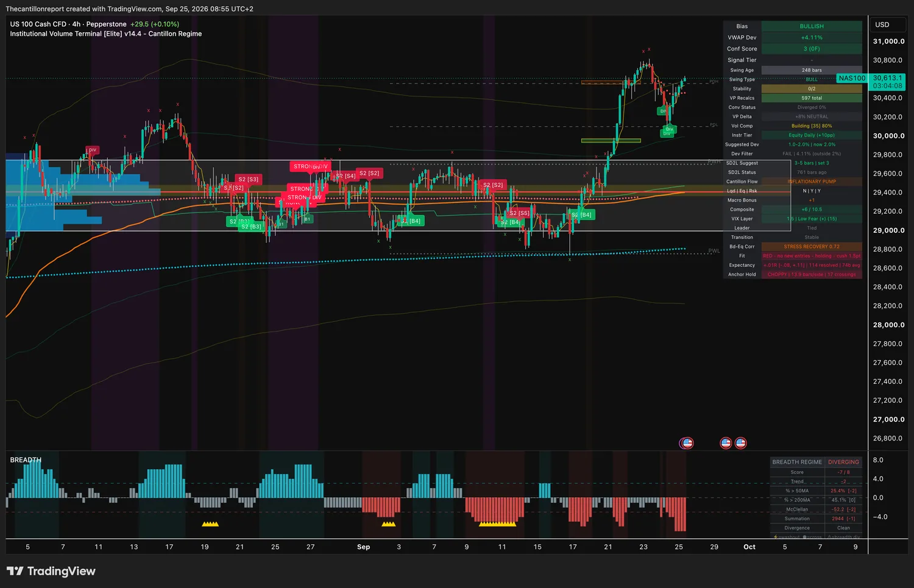Click the Equity Daily (+10pp) cell

(812, 135)
